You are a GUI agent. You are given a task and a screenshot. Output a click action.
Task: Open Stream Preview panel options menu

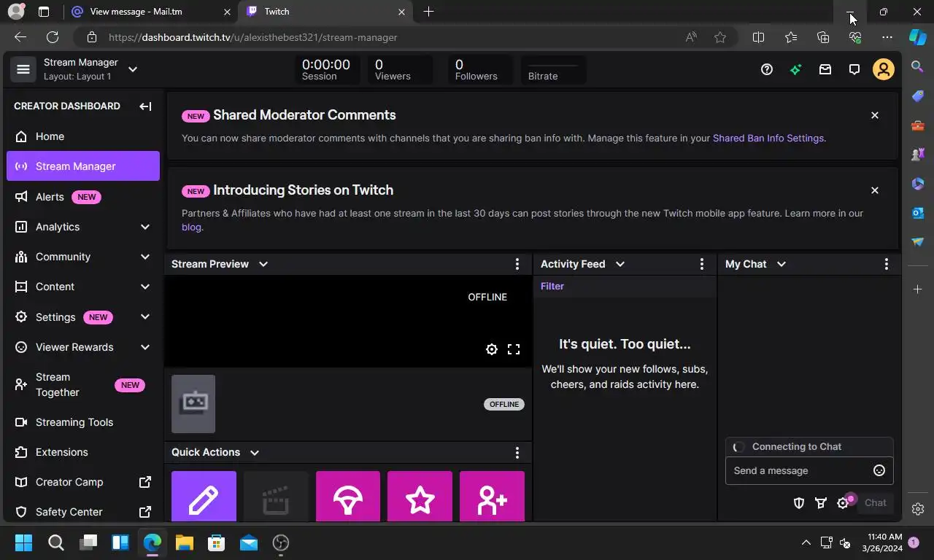click(x=517, y=264)
